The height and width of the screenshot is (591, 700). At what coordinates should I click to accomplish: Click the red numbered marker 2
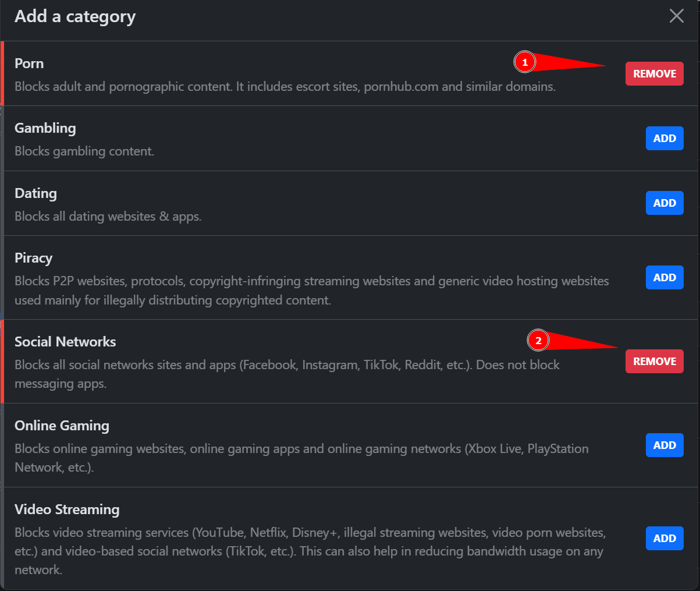click(538, 341)
